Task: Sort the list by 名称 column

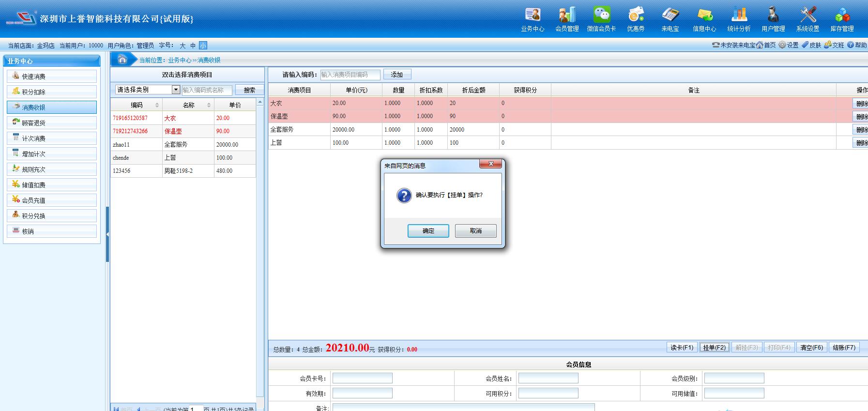Action: 209,105
